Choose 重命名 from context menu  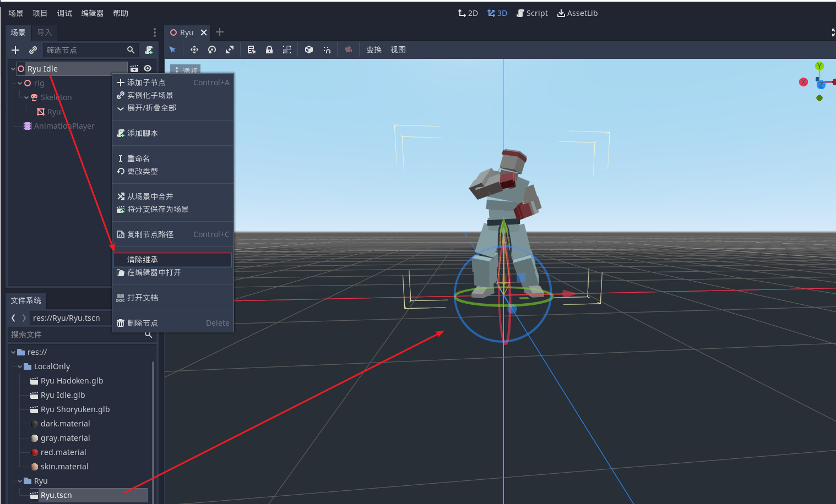pyautogui.click(x=173, y=158)
